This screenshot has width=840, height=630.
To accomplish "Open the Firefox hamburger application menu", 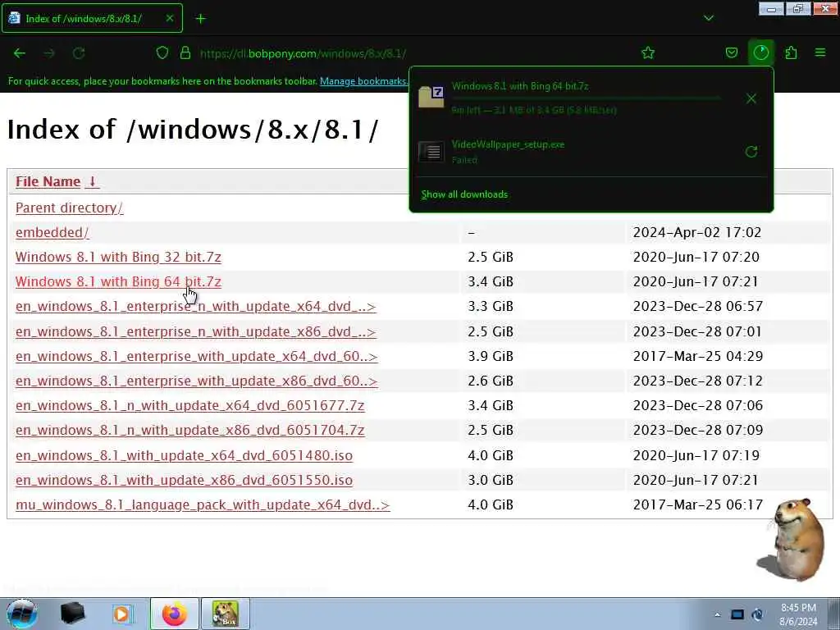I will point(820,52).
